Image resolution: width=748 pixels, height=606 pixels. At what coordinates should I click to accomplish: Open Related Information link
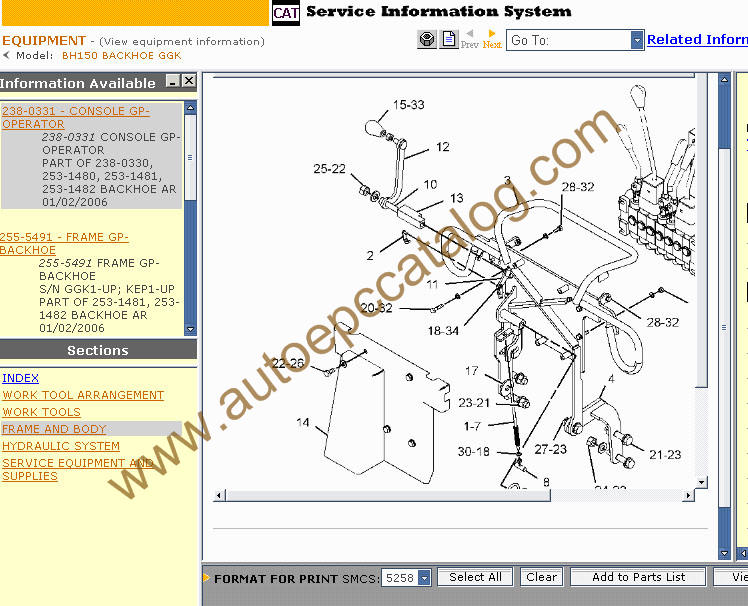(697, 40)
